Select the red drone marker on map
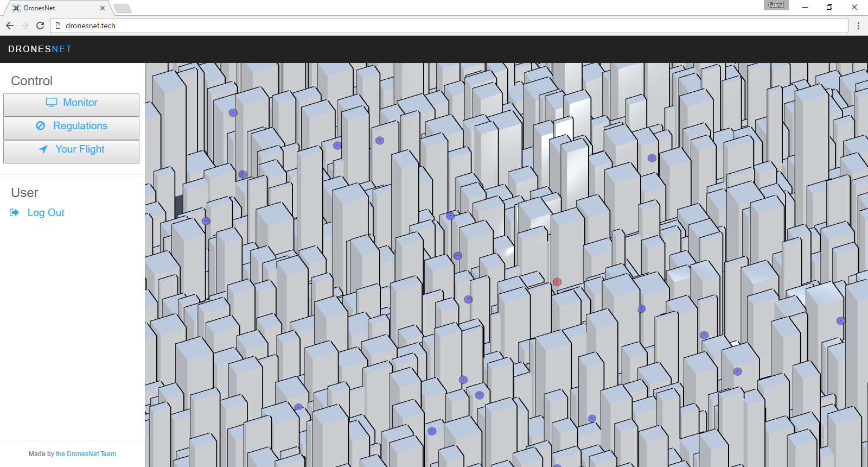 (x=557, y=282)
